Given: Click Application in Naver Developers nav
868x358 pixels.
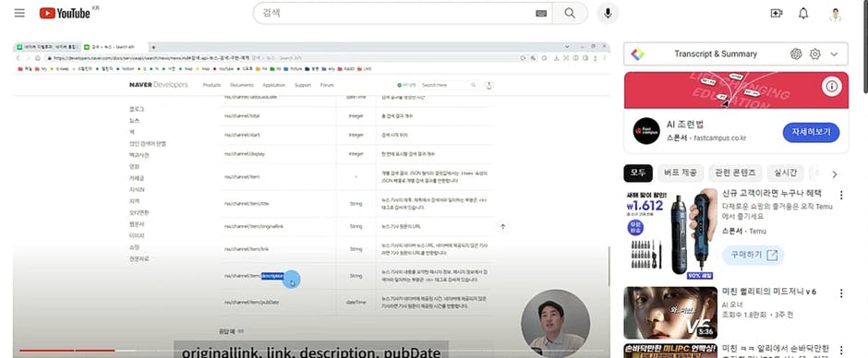Looking at the screenshot, I should [x=273, y=85].
